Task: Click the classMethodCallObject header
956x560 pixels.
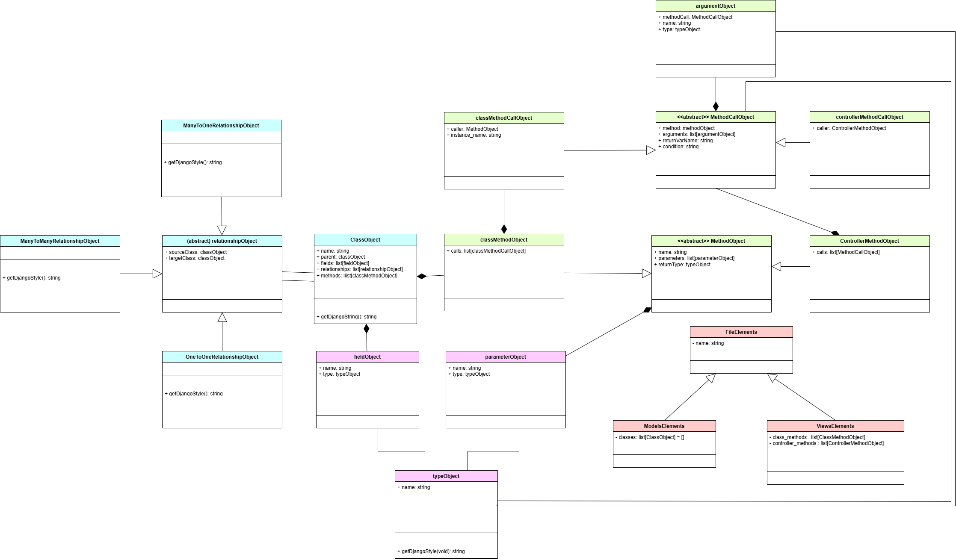Action: pyautogui.click(x=503, y=118)
